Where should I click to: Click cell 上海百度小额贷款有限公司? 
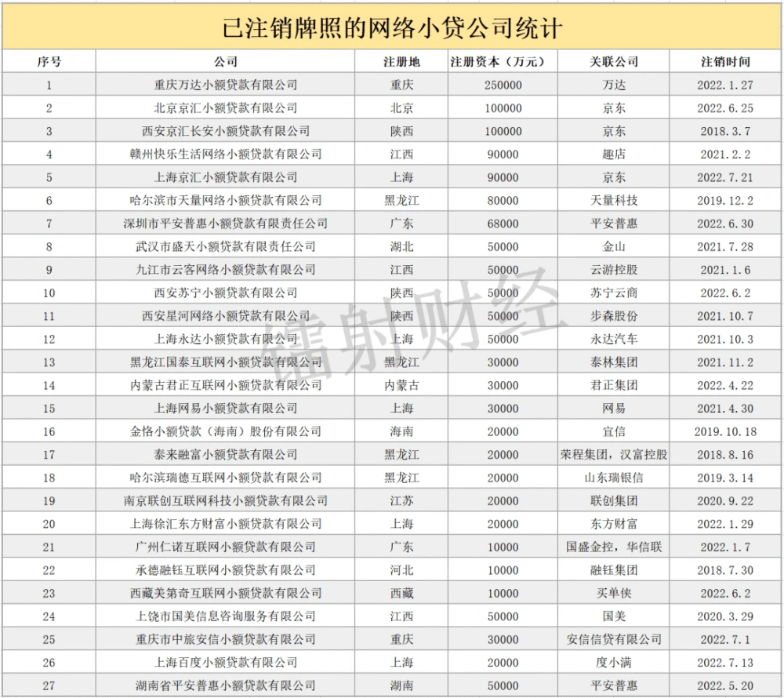(226, 663)
